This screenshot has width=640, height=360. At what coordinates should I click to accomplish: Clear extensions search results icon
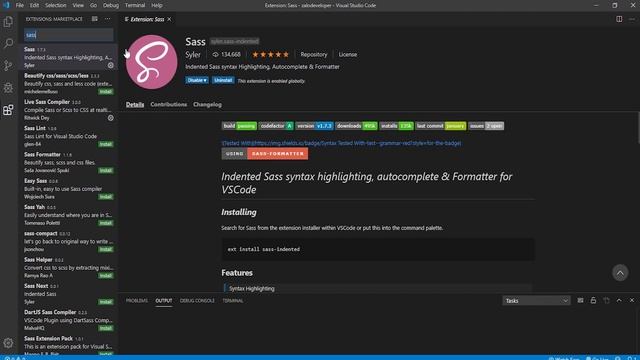tap(94, 19)
